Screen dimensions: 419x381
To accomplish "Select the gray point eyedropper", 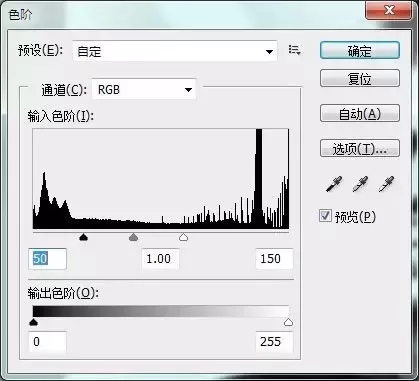I will [x=360, y=184].
